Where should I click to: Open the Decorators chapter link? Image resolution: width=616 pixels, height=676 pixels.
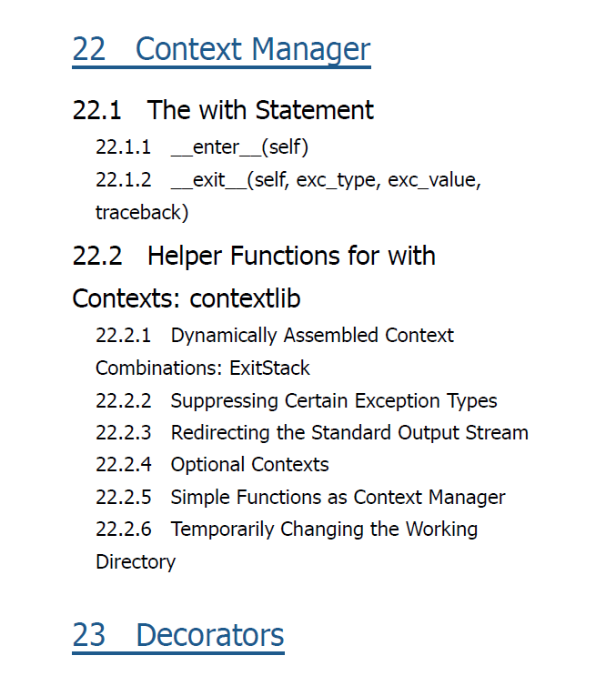point(178,635)
